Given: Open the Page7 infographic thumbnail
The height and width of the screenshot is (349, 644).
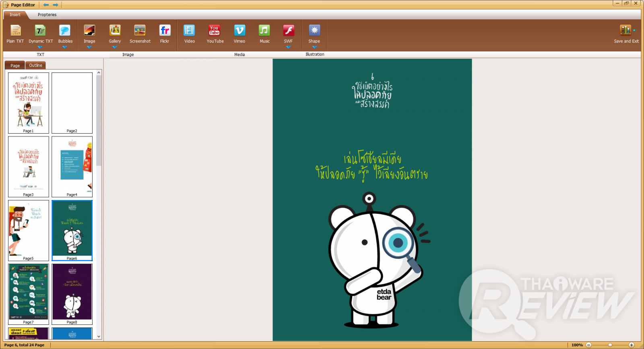Looking at the screenshot, I should click(x=29, y=294).
